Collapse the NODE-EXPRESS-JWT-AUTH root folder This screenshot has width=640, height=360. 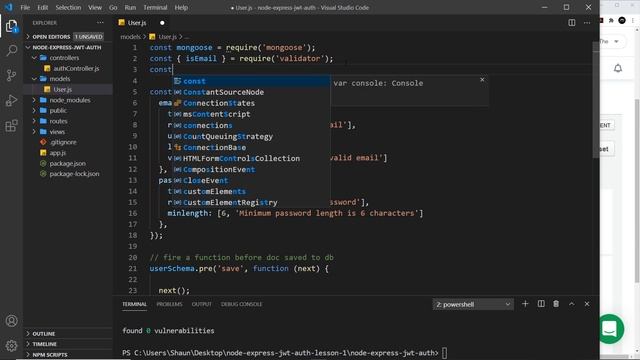pos(68,47)
